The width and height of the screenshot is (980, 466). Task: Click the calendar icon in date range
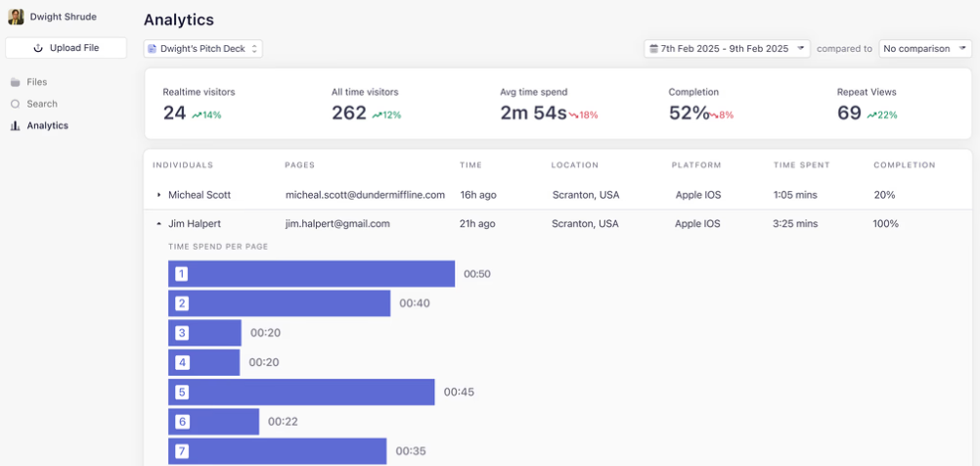coord(653,49)
